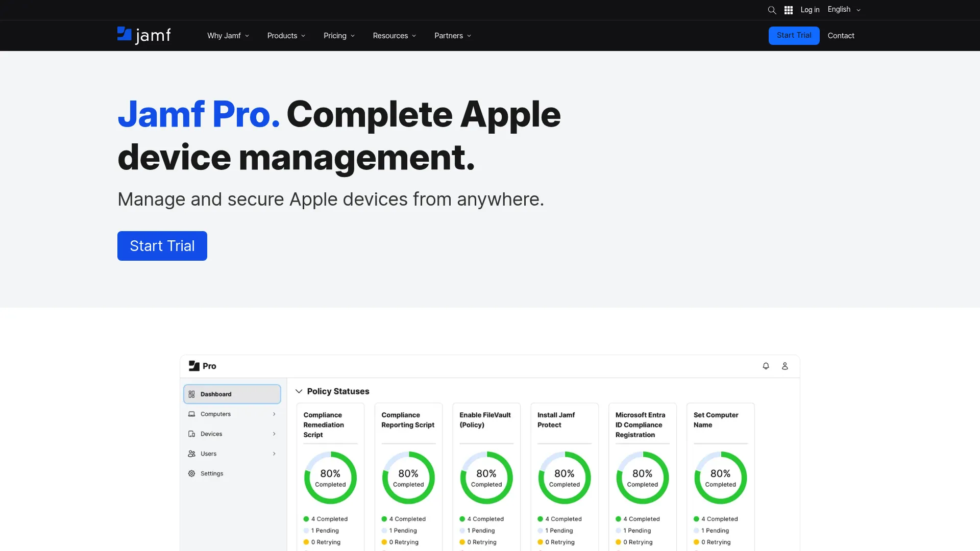Open the Pricing menu
980x551 pixels.
pyautogui.click(x=339, y=36)
